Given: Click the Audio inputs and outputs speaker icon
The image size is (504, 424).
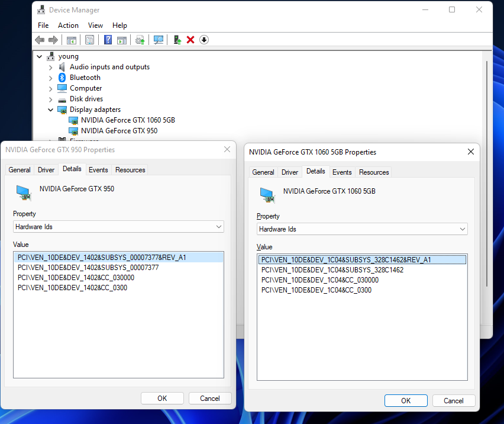Looking at the screenshot, I should tap(62, 67).
